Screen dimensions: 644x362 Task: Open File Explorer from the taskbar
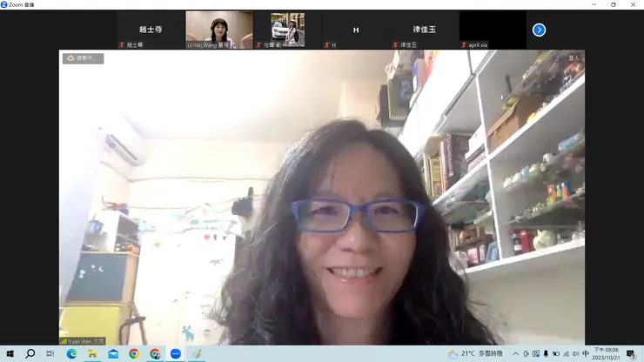92,354
